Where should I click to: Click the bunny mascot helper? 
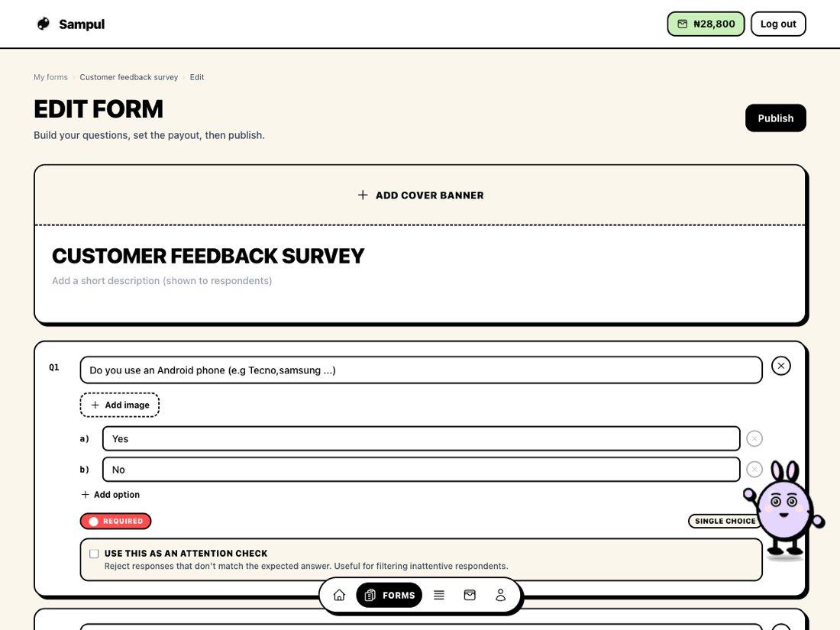[x=784, y=509]
